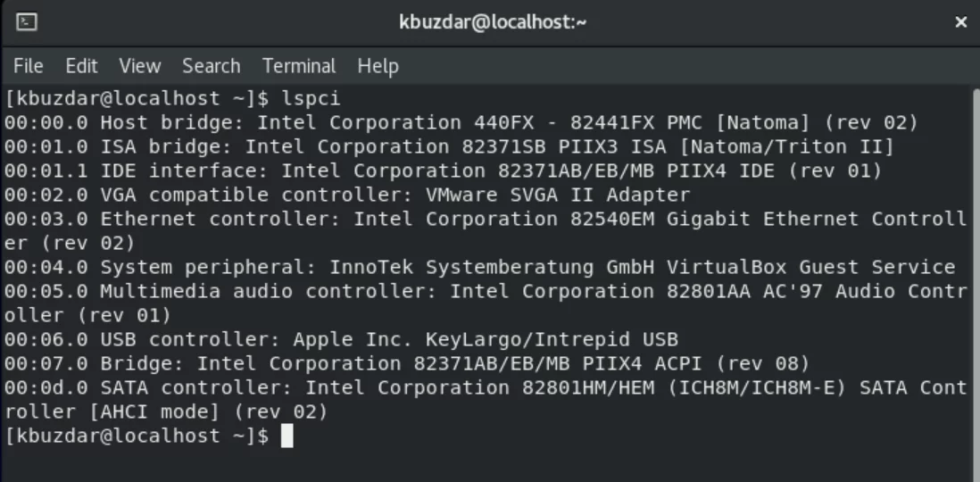Click the USB controller KeyLargo line
The height and width of the screenshot is (482, 980).
tap(341, 339)
